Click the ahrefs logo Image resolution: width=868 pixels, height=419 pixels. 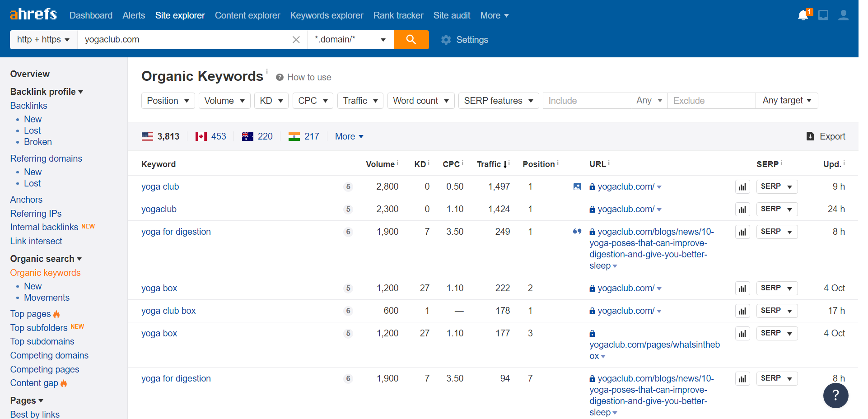(x=33, y=14)
